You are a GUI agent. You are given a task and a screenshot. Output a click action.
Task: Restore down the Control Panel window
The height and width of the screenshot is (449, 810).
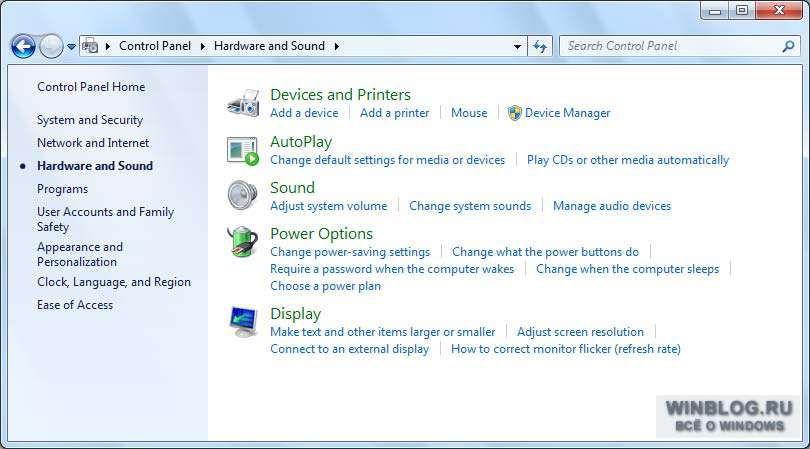click(x=742, y=10)
